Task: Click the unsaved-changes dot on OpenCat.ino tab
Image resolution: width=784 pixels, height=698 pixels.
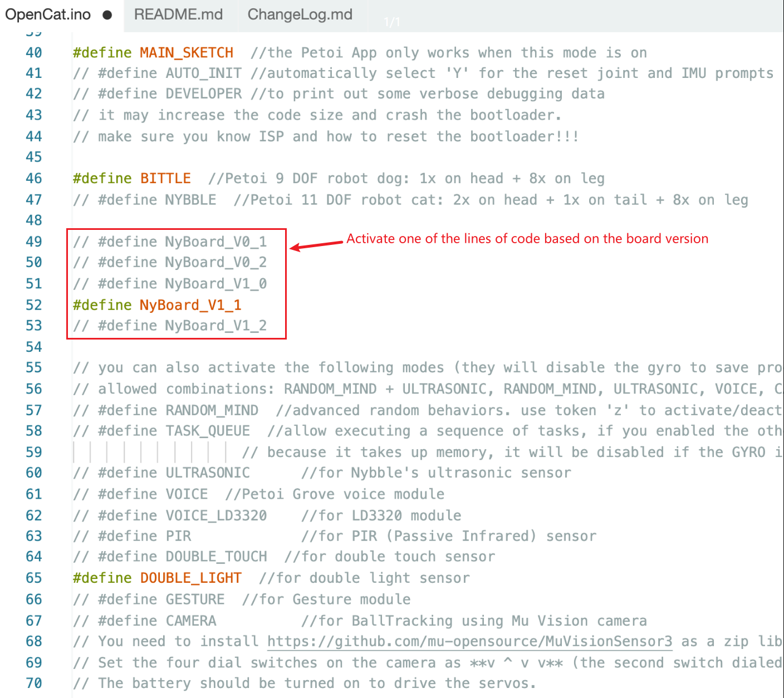Action: pyautogui.click(x=107, y=15)
